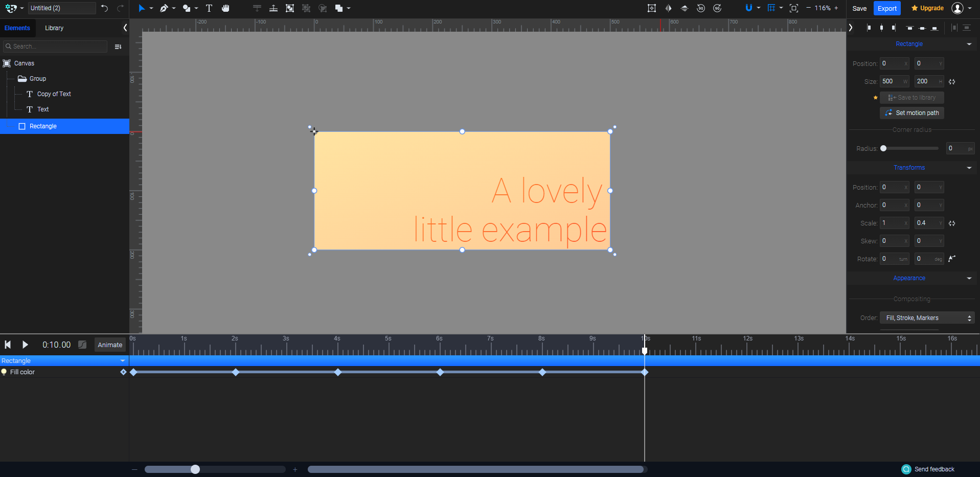This screenshot has height=477, width=980.
Task: Flip the selection horizontally
Action: (x=669, y=8)
